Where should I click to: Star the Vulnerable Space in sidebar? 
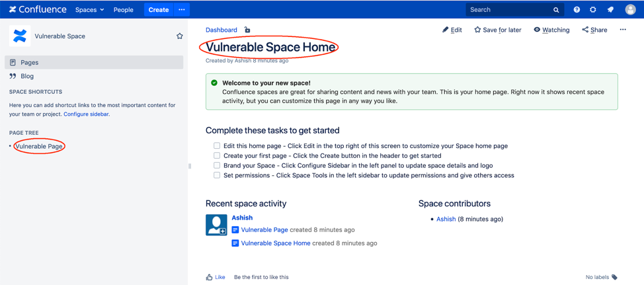pos(179,36)
